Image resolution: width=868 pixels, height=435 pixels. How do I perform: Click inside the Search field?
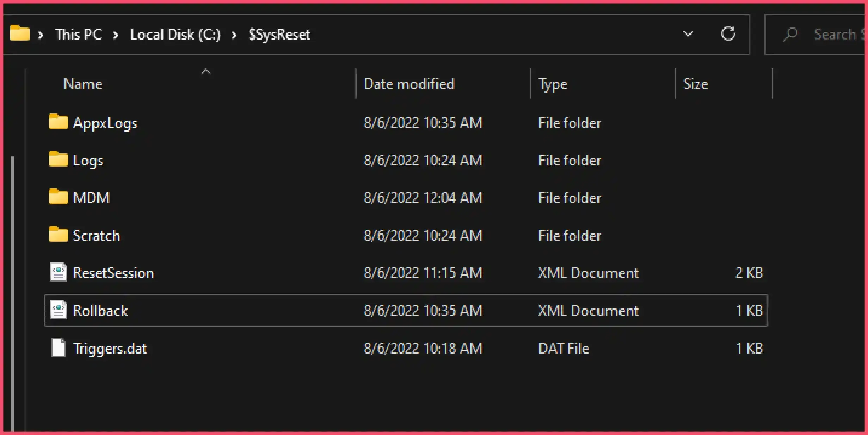point(835,34)
